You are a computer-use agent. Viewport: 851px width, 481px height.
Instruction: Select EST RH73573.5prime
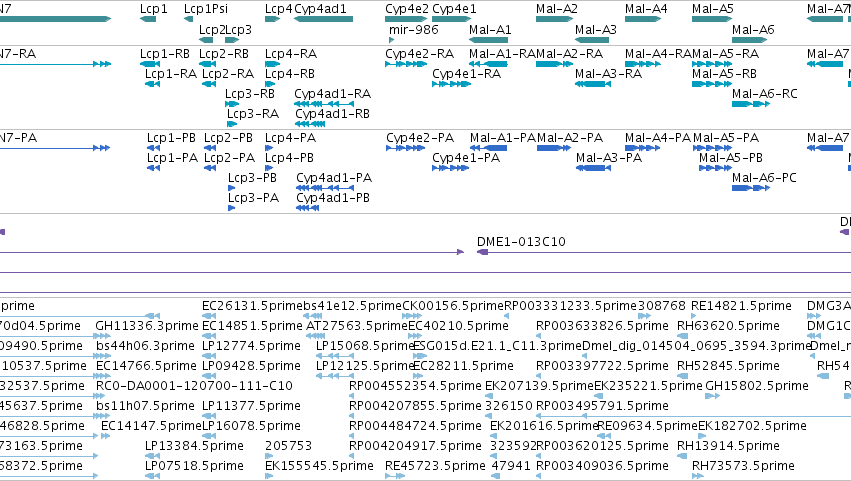(697, 476)
